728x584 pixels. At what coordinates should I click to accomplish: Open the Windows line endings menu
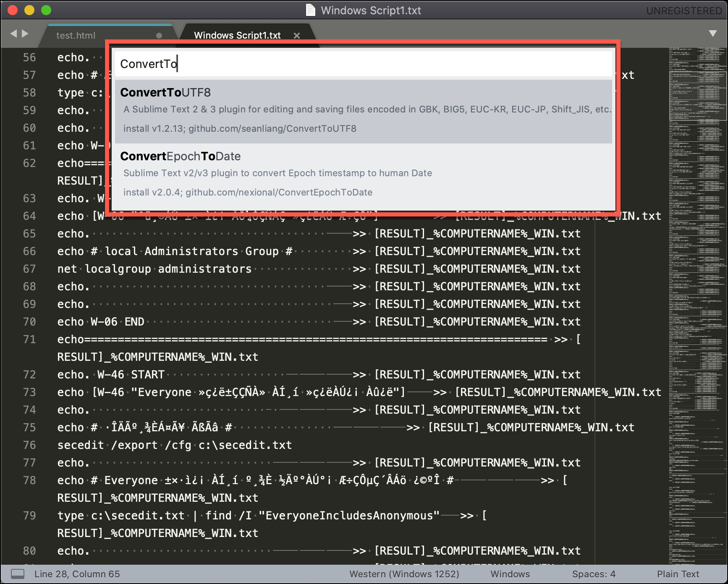(x=510, y=574)
